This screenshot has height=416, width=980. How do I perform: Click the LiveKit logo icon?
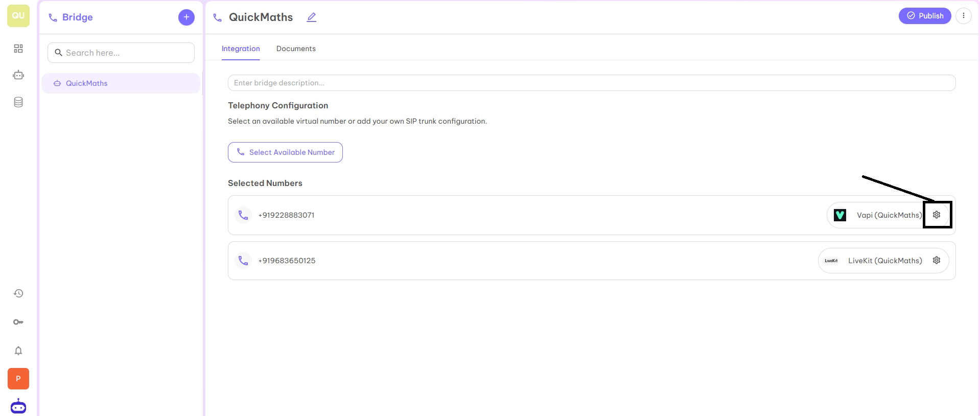point(831,261)
